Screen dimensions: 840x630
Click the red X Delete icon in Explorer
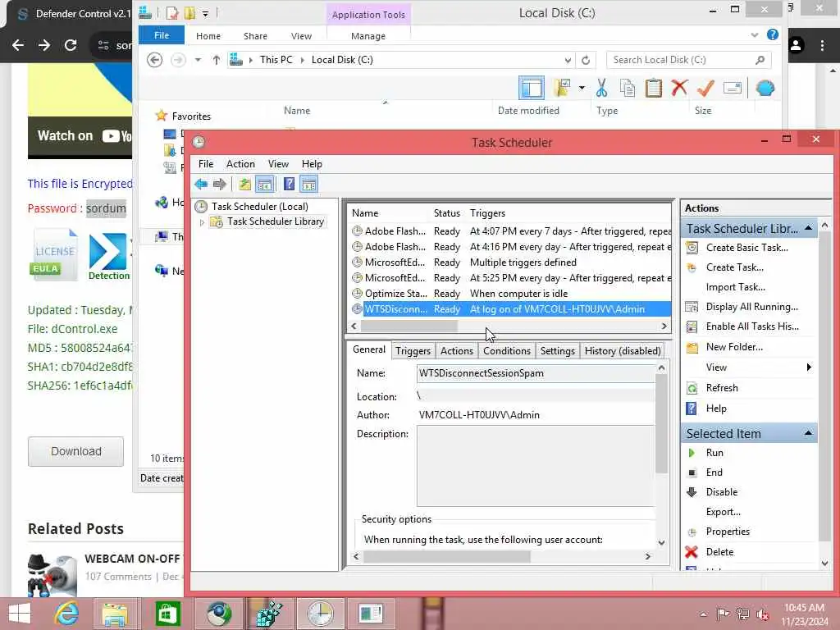click(679, 87)
